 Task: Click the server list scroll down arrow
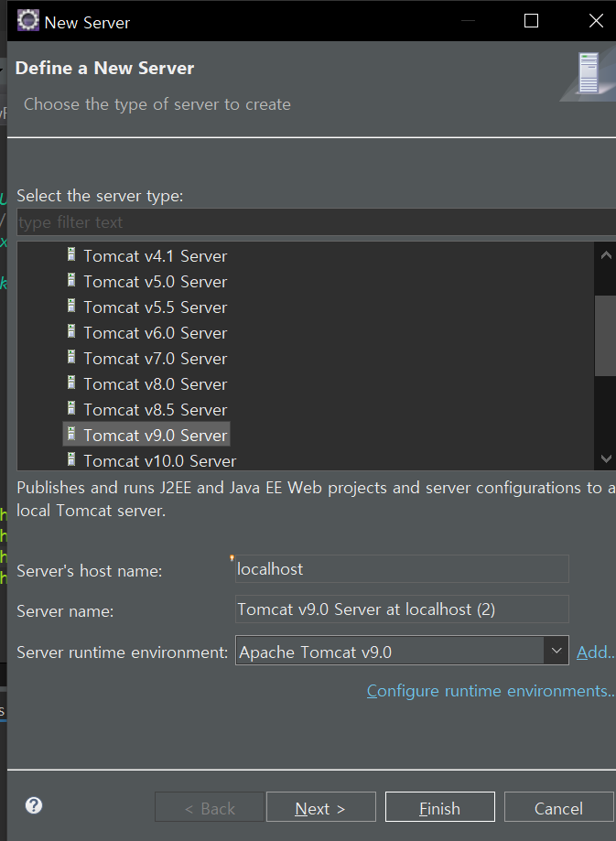point(606,458)
